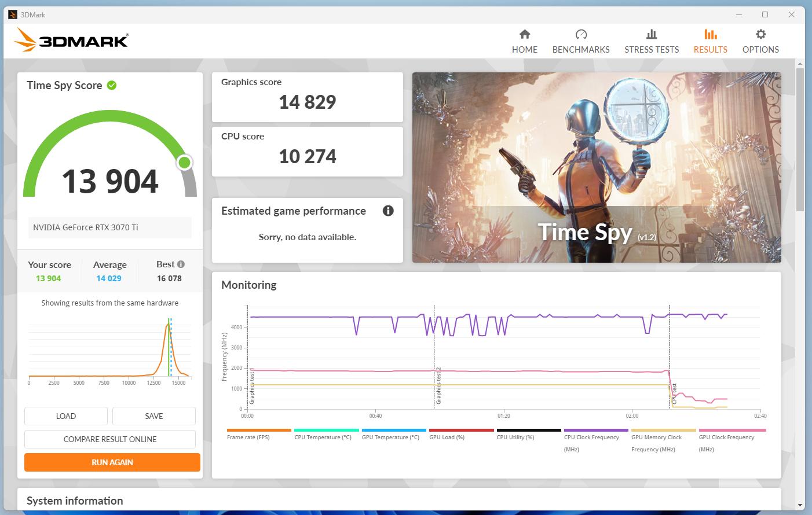Open the Home icon in navigation

(x=524, y=35)
